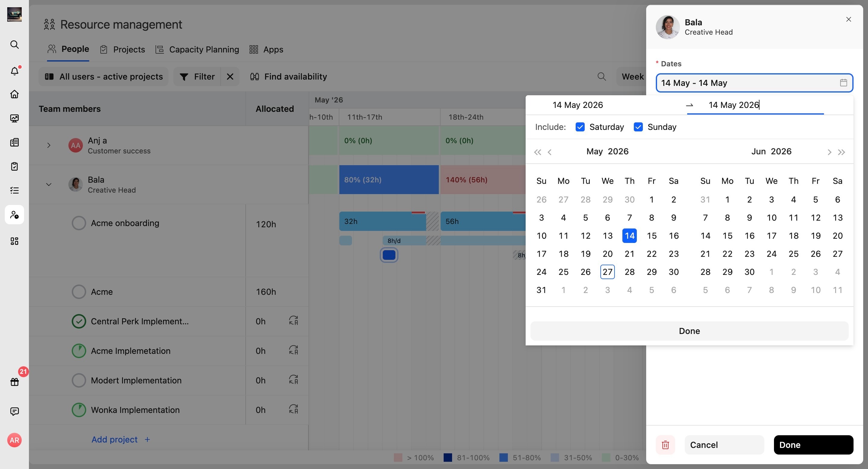The width and height of the screenshot is (868, 469).
Task: Open the table report icon in sidebar
Action: click(x=14, y=142)
